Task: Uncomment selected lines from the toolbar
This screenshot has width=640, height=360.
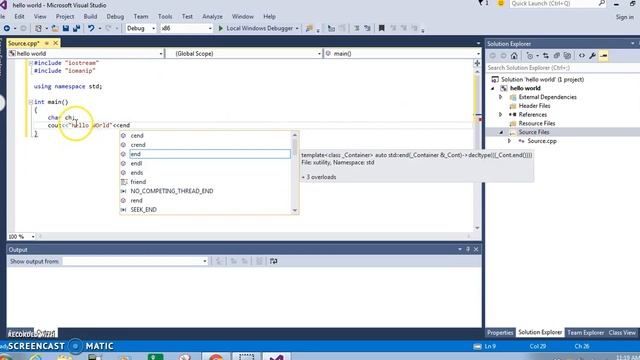Action: [x=367, y=28]
